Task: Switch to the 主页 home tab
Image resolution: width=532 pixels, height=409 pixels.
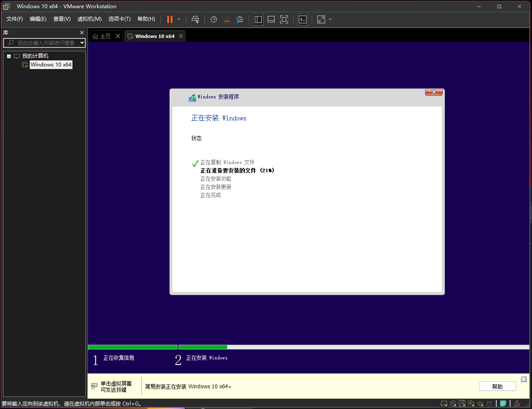Action: coord(102,36)
